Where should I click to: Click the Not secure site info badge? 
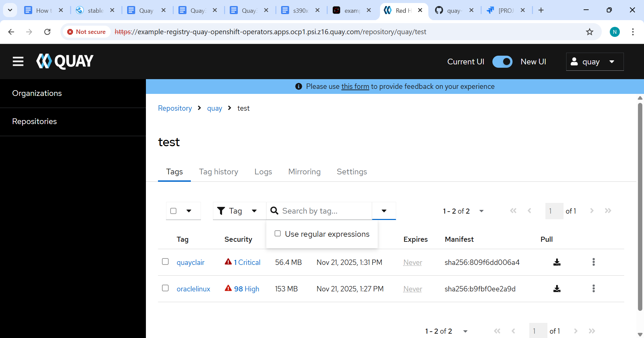[x=87, y=32]
